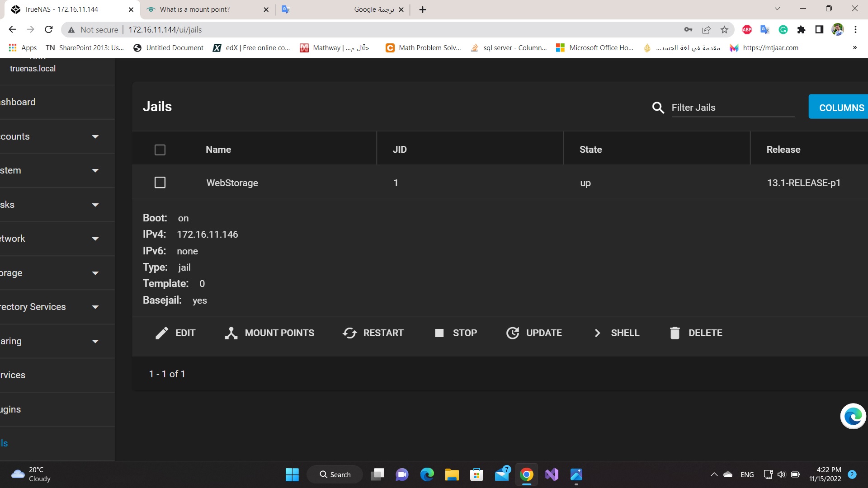
Task: Click the Update jail icon
Action: [x=513, y=333]
